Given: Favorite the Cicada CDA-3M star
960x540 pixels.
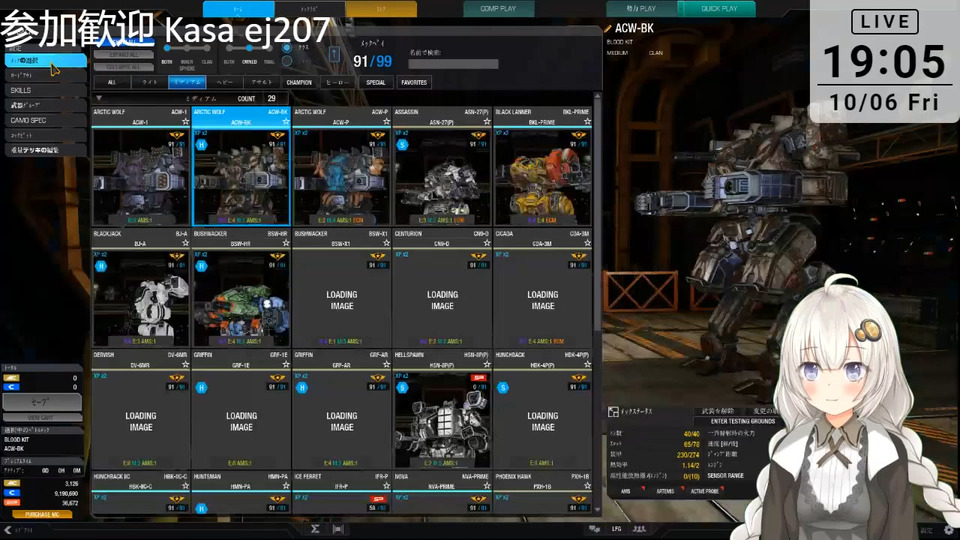Looking at the screenshot, I should click(x=587, y=243).
